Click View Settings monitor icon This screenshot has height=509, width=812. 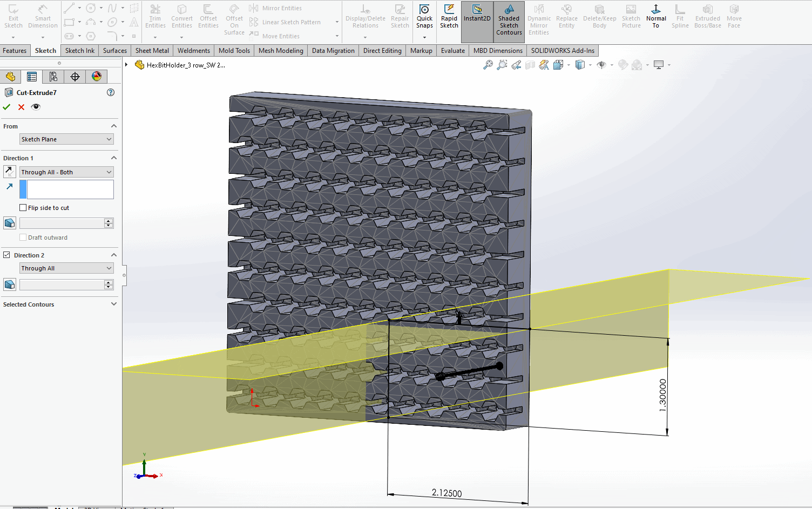tap(659, 65)
